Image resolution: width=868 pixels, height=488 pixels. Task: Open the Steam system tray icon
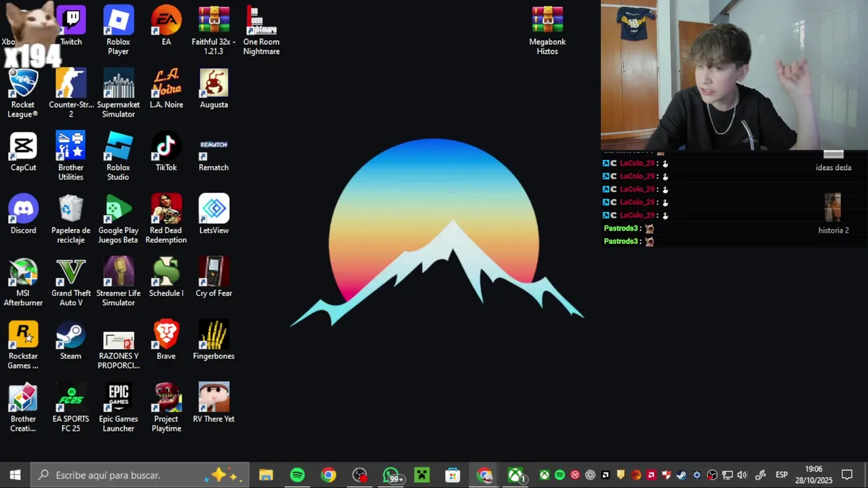(x=682, y=475)
